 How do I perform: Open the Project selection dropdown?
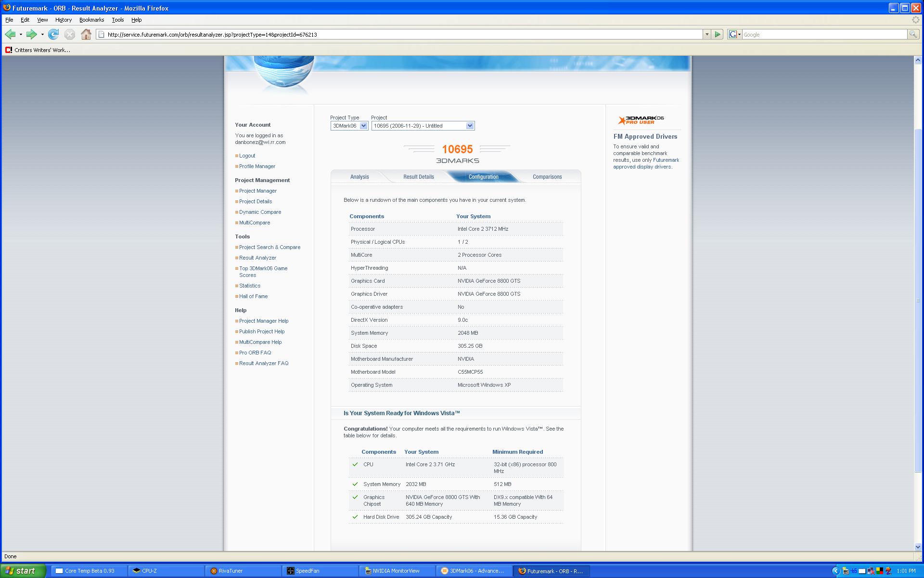(423, 126)
